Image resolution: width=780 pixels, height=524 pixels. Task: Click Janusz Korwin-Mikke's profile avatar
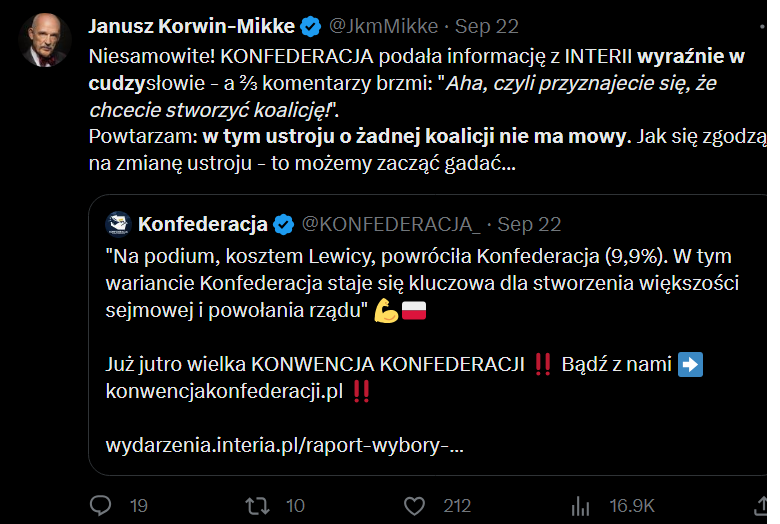(x=45, y=42)
